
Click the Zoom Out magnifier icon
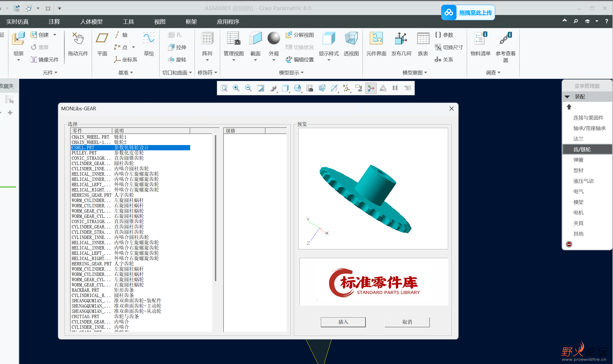point(249,88)
